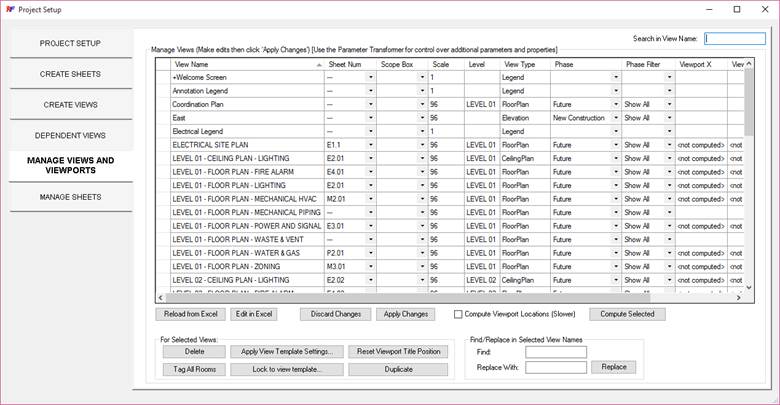Click the Project Setup app icon in title bar
The width and height of the screenshot is (780, 405).
click(9, 9)
